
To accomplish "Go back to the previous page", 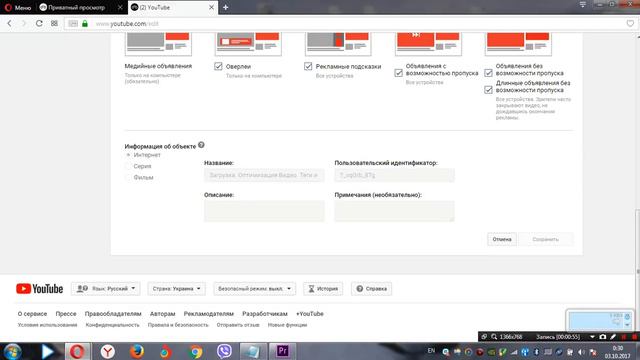I will tap(9, 24).
